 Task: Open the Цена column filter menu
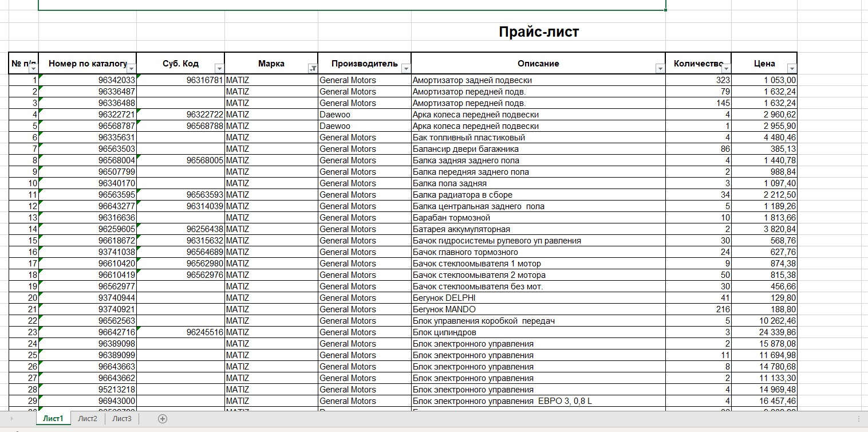[x=792, y=67]
